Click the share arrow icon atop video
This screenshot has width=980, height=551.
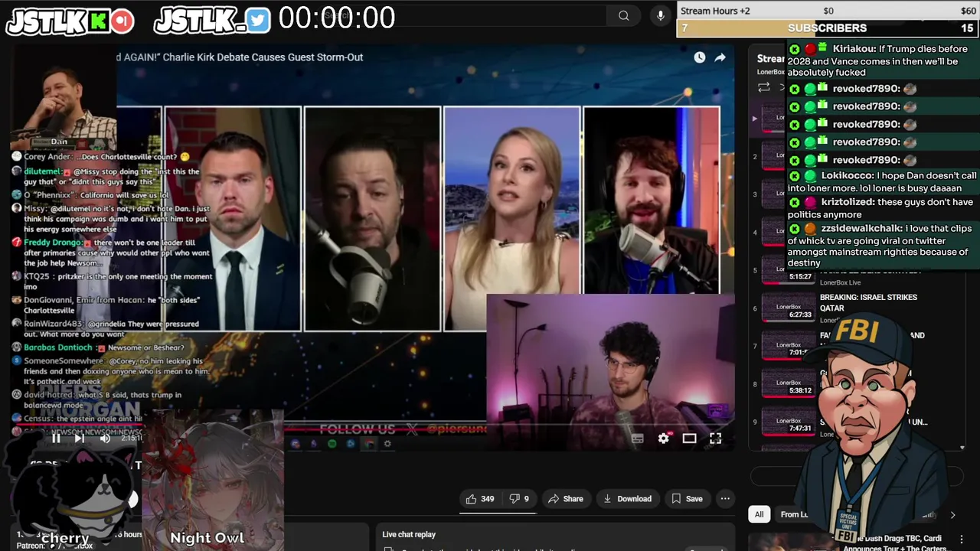click(x=720, y=57)
